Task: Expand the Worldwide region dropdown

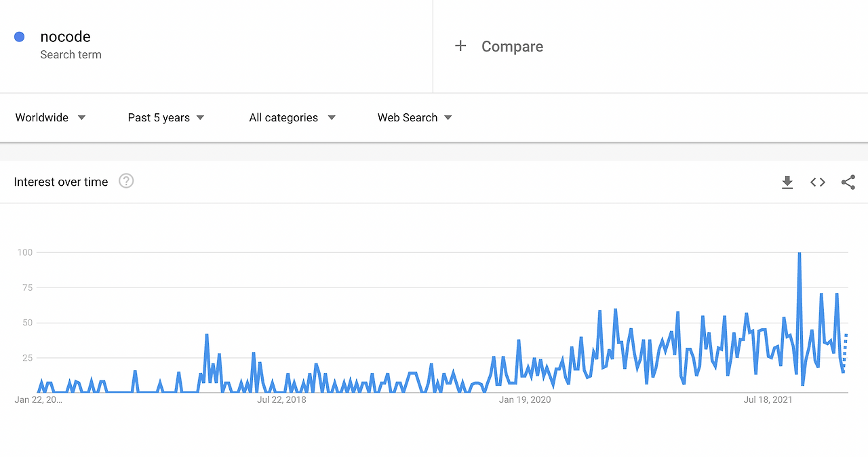Action: [51, 117]
